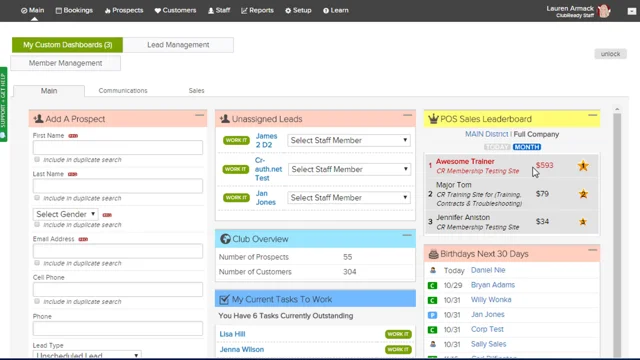Screen dimensions: 640x360
Task: Click the birthday cake icon
Action: click(x=433, y=254)
